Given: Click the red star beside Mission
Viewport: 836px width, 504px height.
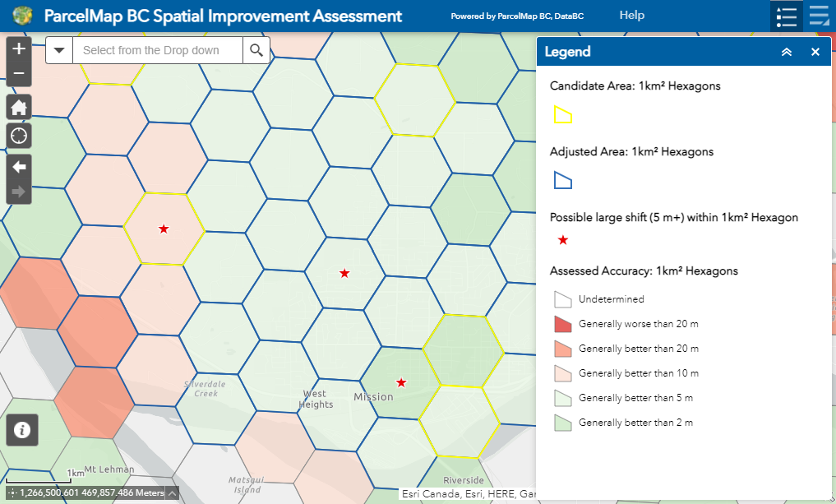Looking at the screenshot, I should [x=401, y=382].
